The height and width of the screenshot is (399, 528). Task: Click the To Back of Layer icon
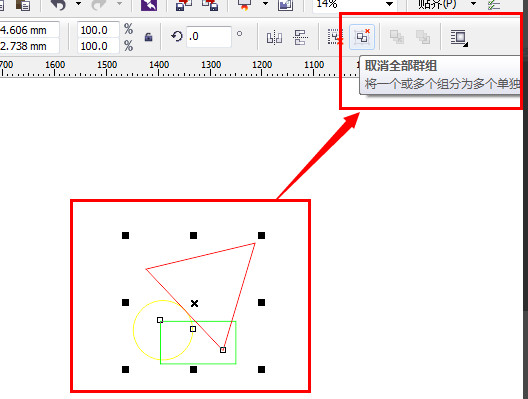423,37
